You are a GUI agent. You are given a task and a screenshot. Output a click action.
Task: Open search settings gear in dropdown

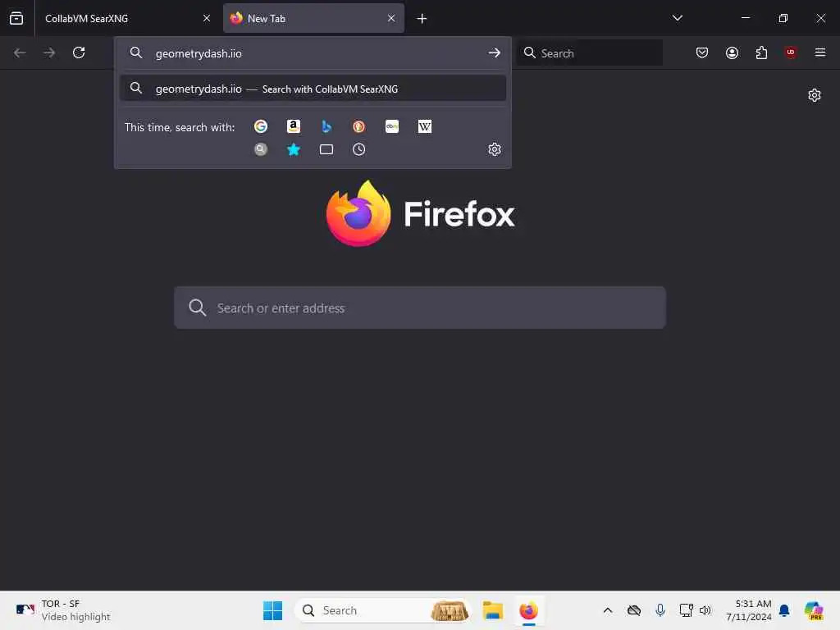pyautogui.click(x=495, y=149)
